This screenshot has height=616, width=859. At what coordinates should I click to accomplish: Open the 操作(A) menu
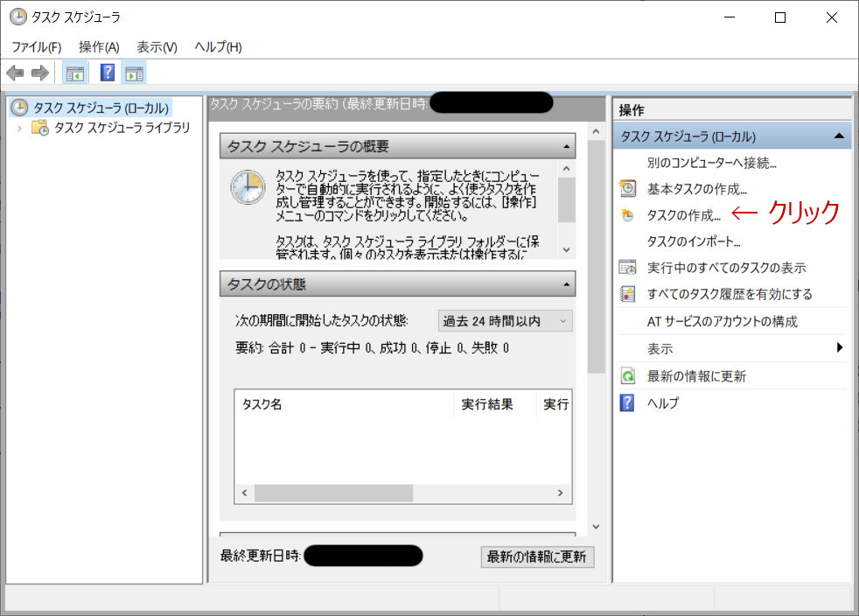[x=99, y=47]
